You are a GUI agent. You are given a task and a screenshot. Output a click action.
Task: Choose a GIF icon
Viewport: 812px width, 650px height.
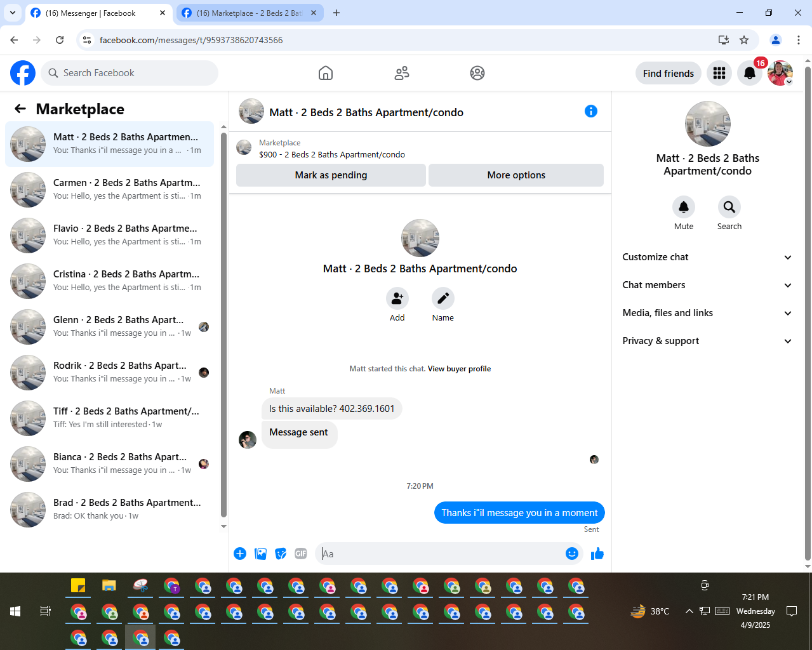pyautogui.click(x=301, y=554)
